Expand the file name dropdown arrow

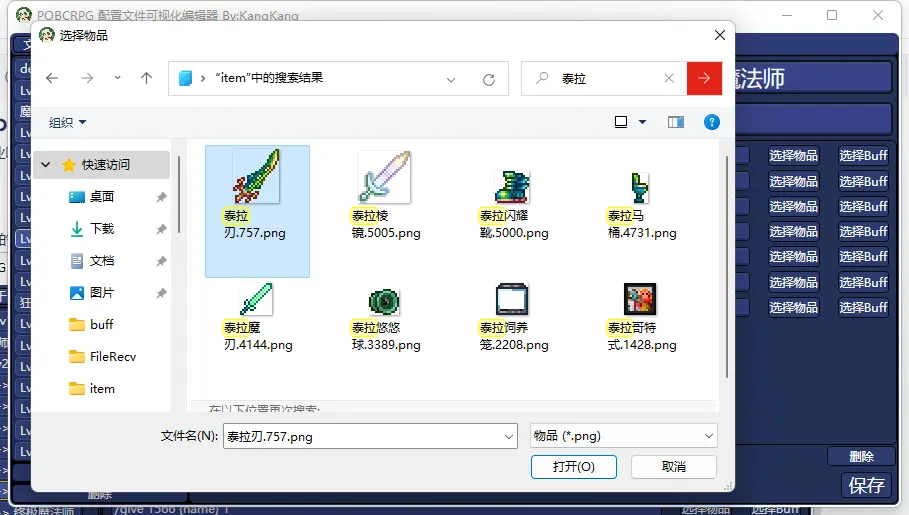(x=509, y=436)
